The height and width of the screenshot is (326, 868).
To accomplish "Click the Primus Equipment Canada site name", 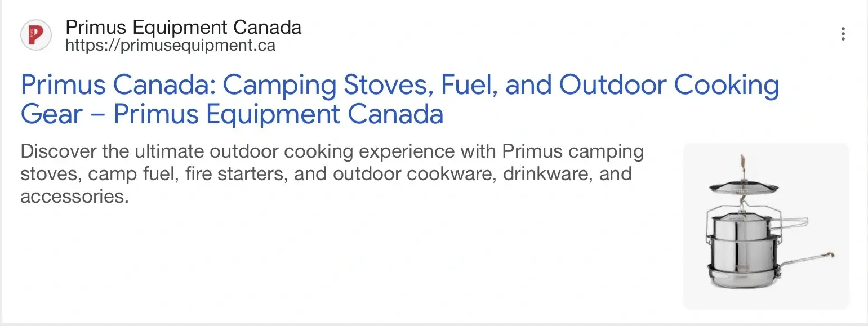I will [183, 27].
